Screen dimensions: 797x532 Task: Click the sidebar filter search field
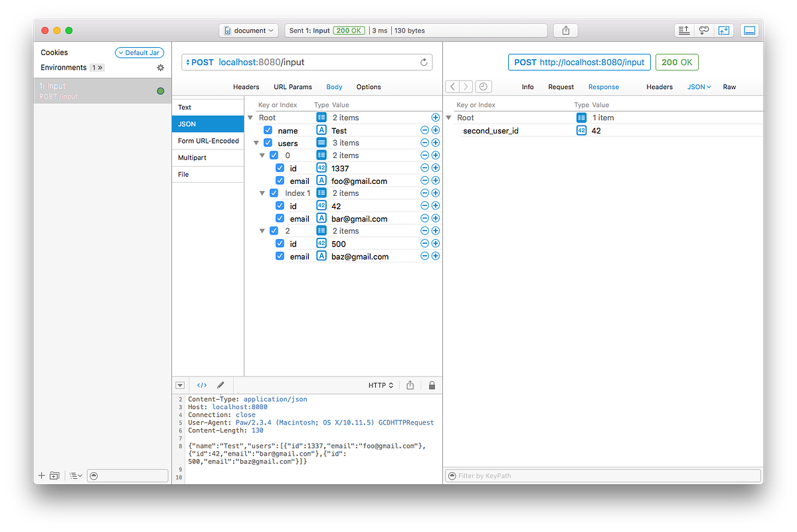click(128, 476)
